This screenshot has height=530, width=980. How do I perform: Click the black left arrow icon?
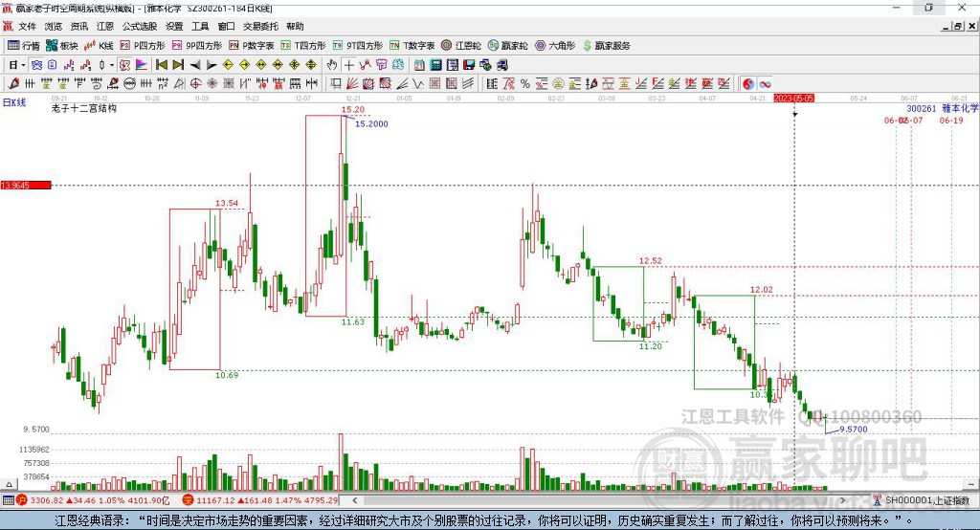coord(195,65)
